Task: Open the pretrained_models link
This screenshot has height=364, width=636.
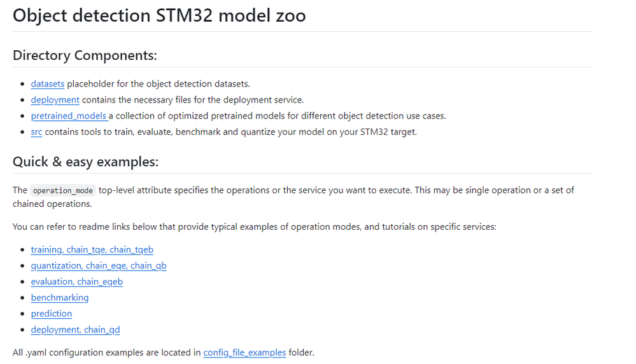Action: click(x=69, y=116)
